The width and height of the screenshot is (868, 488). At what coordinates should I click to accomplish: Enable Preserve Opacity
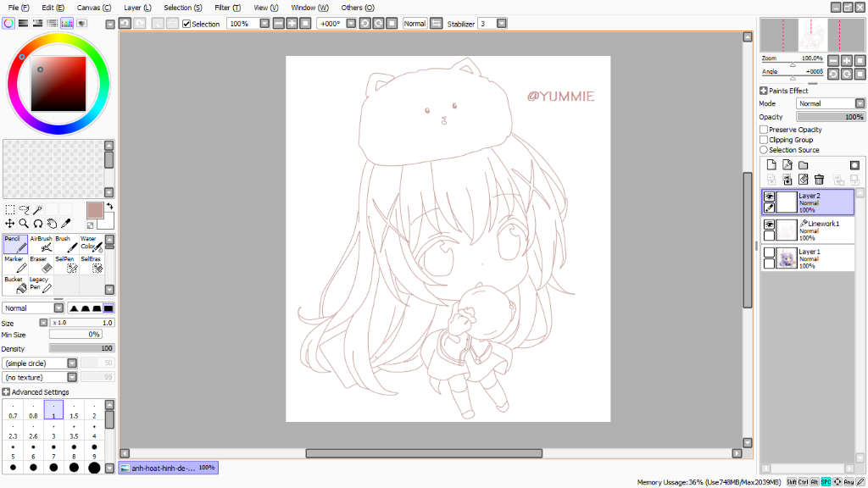764,130
